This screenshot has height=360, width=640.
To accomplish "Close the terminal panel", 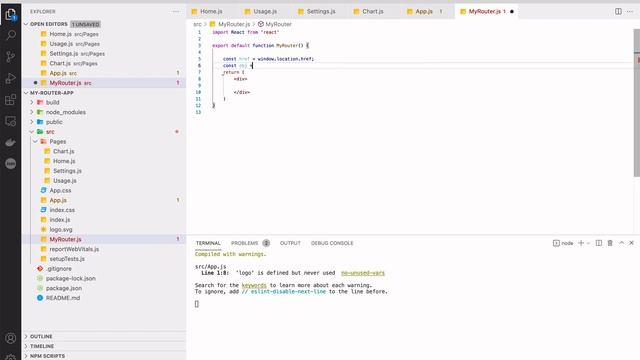I will (x=631, y=243).
